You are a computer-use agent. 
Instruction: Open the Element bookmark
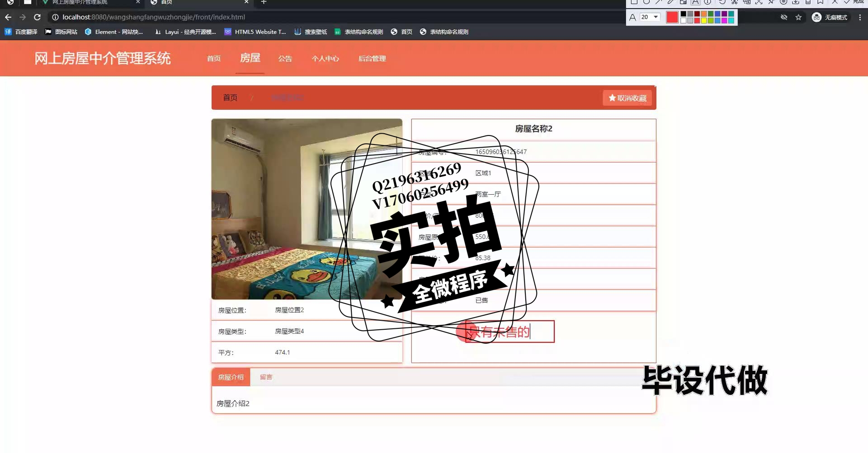click(x=114, y=32)
